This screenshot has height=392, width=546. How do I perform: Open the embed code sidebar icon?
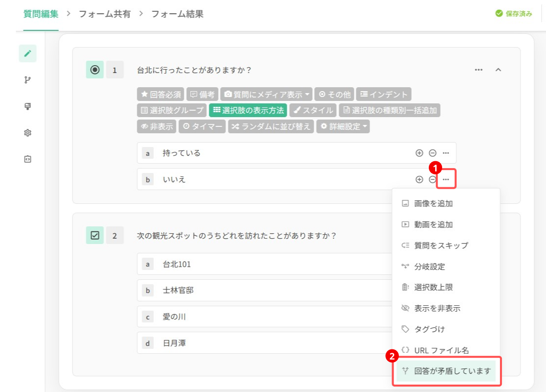27,159
